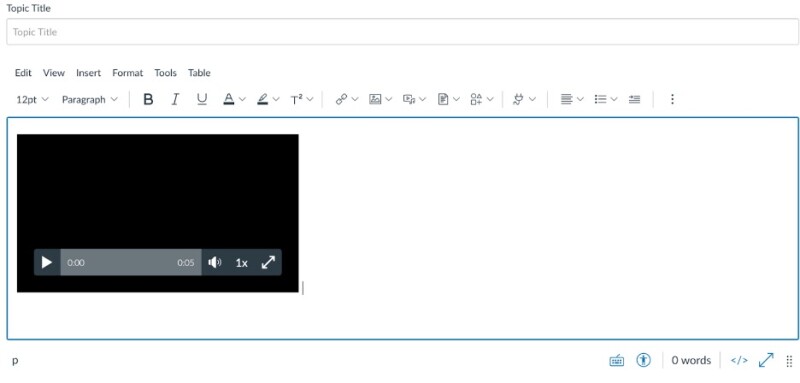Open more toolbar options (three dots)
800x383 pixels.
coord(672,99)
